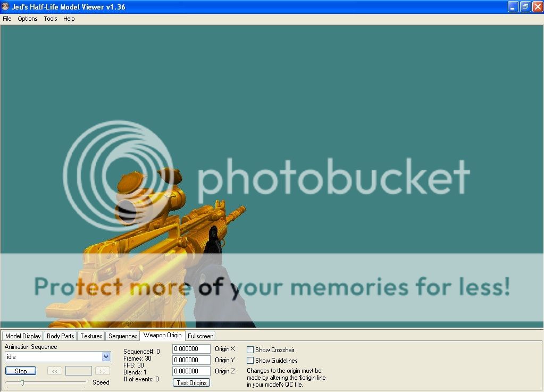The height and width of the screenshot is (392, 544).
Task: Click the app icon in the title bar
Action: pyautogui.click(x=6, y=7)
